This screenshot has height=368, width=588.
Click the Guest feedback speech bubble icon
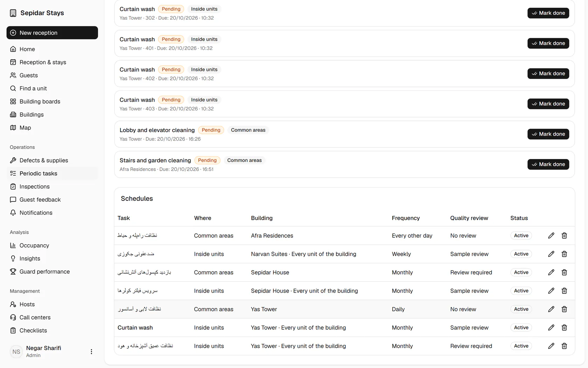pos(13,199)
